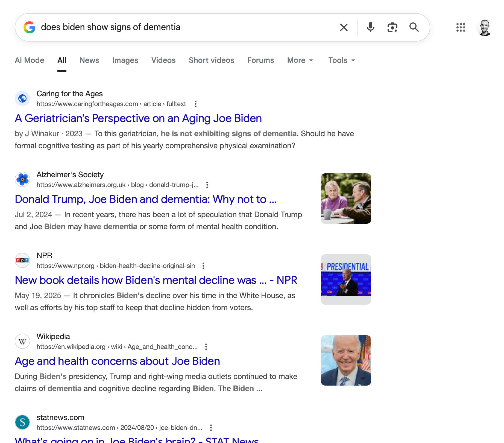Open the three-dot menu beside the NPR result
The width and height of the screenshot is (504, 443).
click(x=203, y=266)
